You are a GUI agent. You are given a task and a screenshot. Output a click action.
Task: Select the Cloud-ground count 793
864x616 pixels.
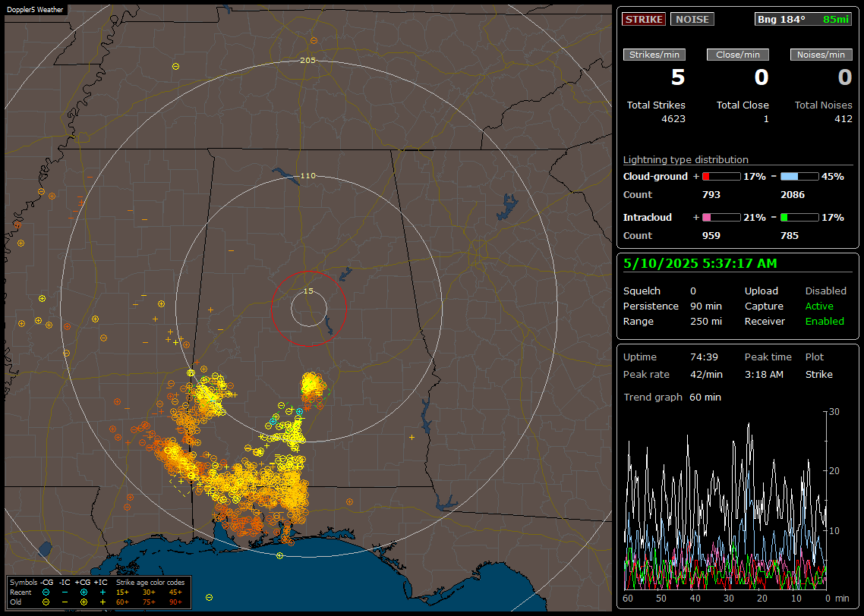711,195
